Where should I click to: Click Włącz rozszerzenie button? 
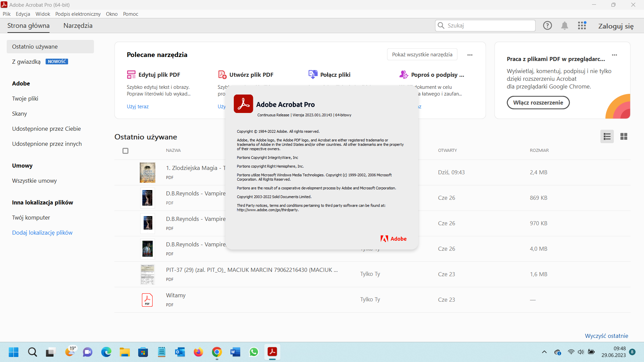[x=538, y=103]
